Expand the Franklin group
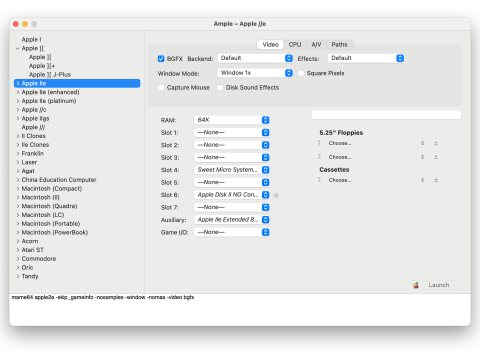 point(18,154)
